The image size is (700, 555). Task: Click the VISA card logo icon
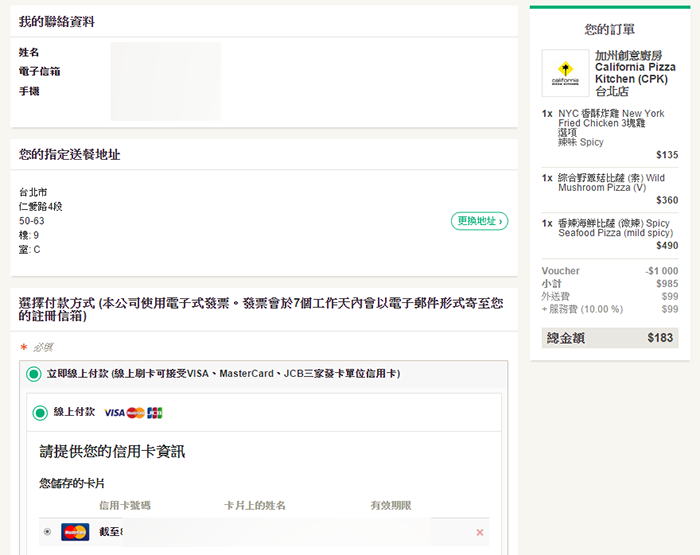(x=114, y=413)
